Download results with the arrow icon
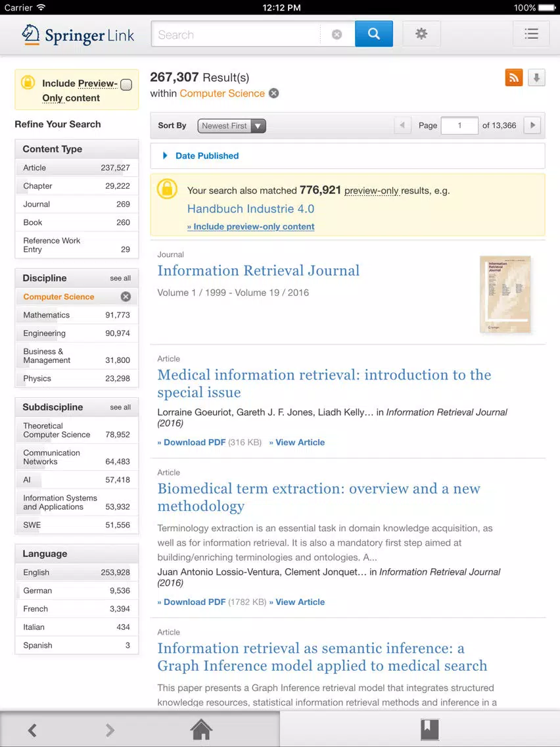The image size is (560, 747). point(536,78)
